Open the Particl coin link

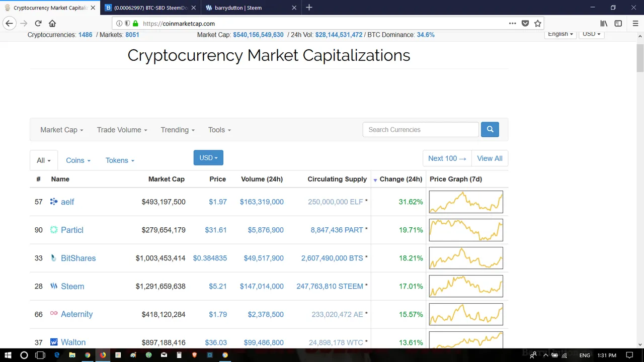(72, 230)
